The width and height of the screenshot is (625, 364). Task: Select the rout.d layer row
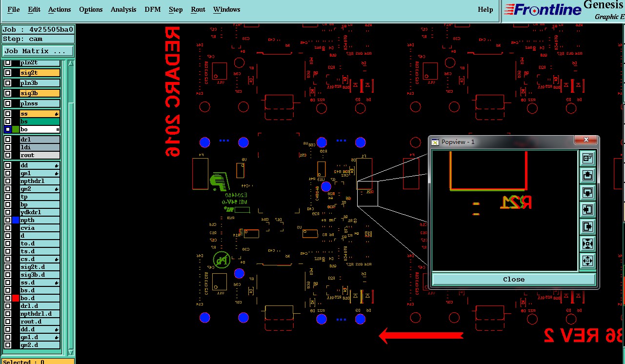[40, 322]
